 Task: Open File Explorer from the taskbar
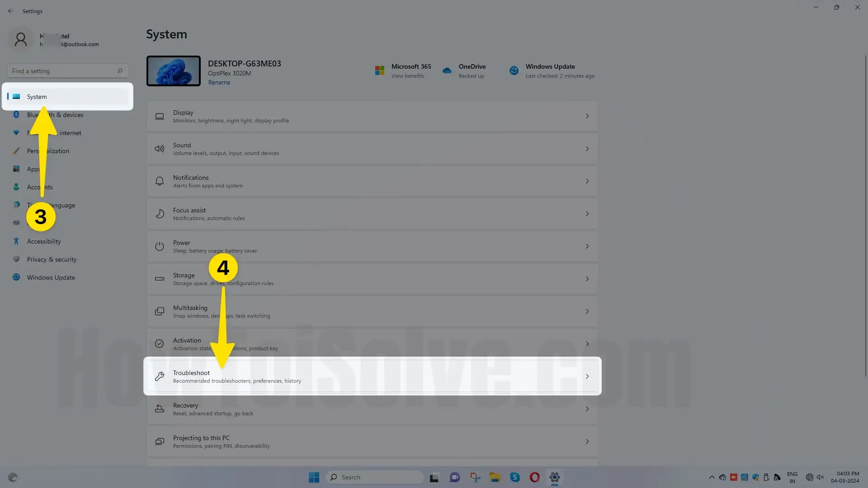pyautogui.click(x=495, y=477)
